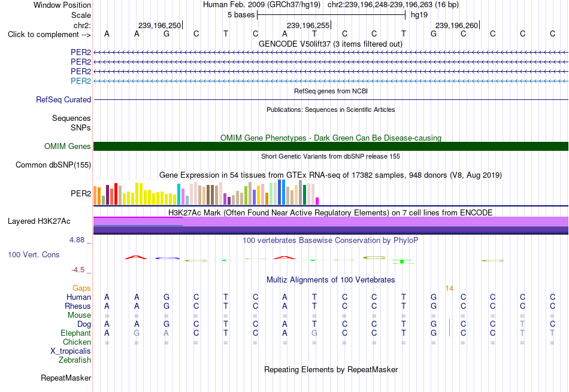Click the first PER2 transcript label
This screenshot has height=392, width=569.
click(81, 52)
